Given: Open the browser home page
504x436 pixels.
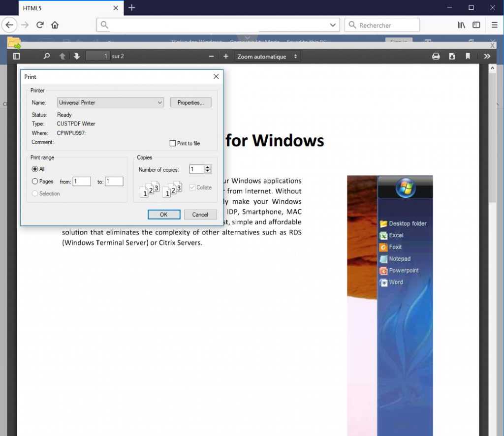Looking at the screenshot, I should [55, 25].
